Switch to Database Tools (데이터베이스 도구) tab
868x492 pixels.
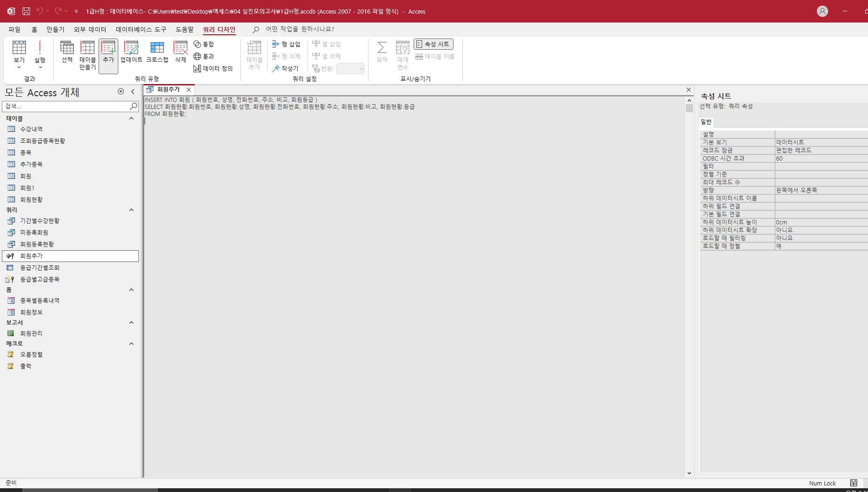(141, 30)
